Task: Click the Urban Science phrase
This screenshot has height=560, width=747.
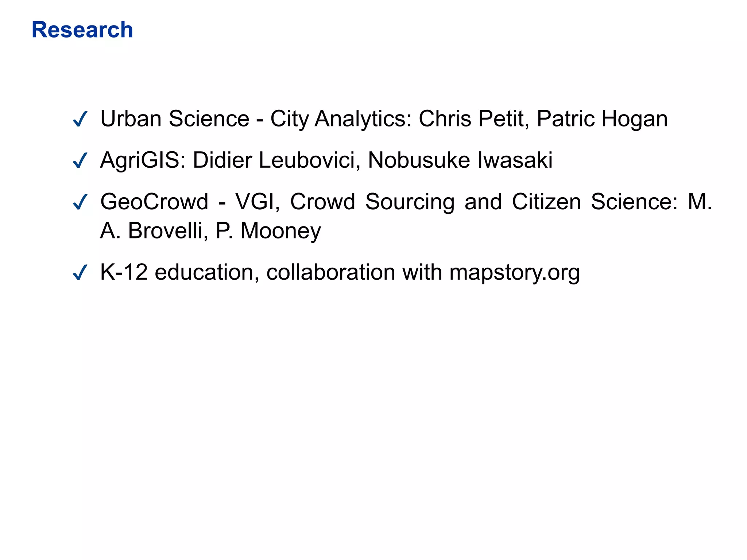Action: pyautogui.click(x=175, y=119)
